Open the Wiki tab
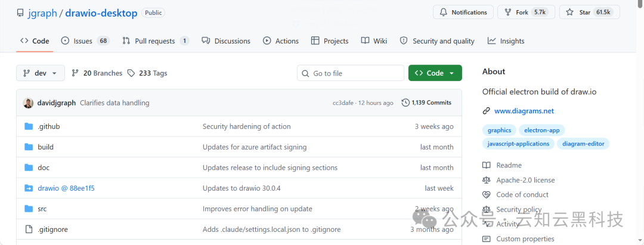The height and width of the screenshot is (245, 644). [374, 41]
